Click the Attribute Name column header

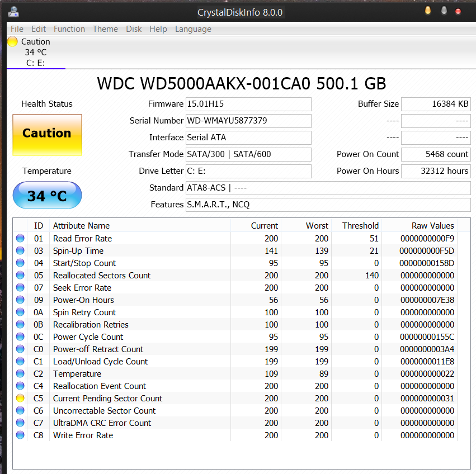click(81, 226)
